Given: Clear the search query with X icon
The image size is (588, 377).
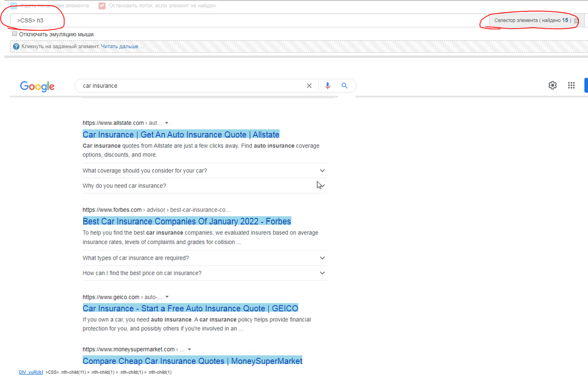Looking at the screenshot, I should click(x=309, y=86).
